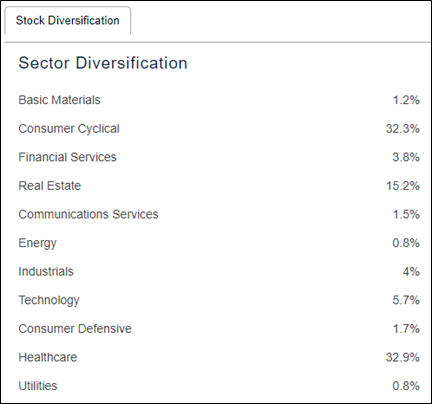Click the 15.2% Real Estate value
432x404 pixels.
403,186
